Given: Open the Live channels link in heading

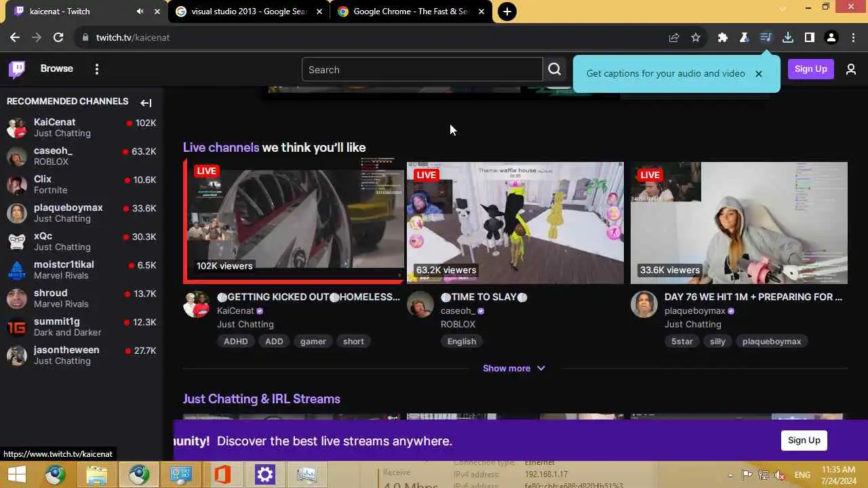Looking at the screenshot, I should [221, 147].
